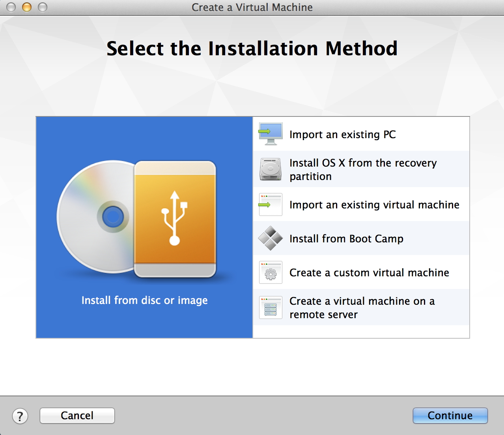
Task: Click the "Create a Virtual Machine" title bar
Action: pyautogui.click(x=252, y=7)
